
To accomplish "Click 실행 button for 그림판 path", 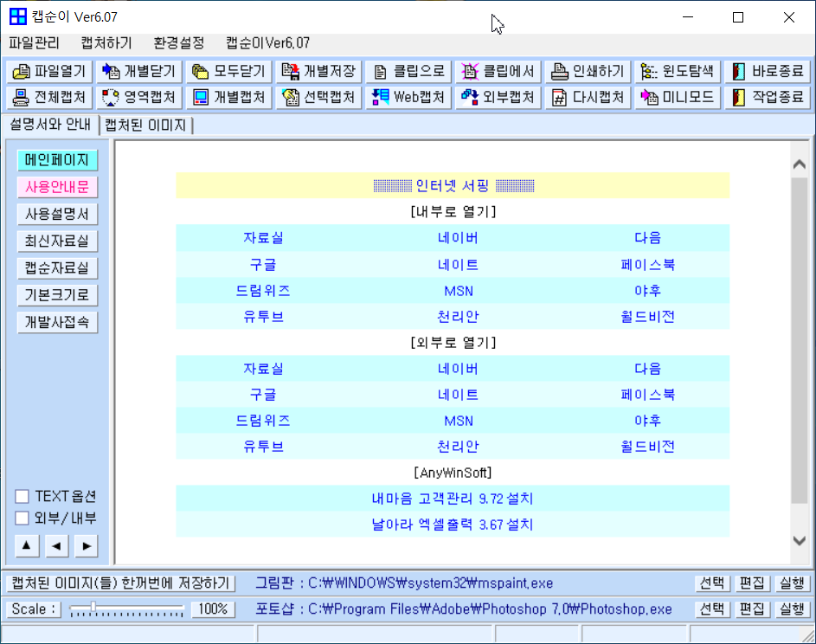I will [x=793, y=583].
